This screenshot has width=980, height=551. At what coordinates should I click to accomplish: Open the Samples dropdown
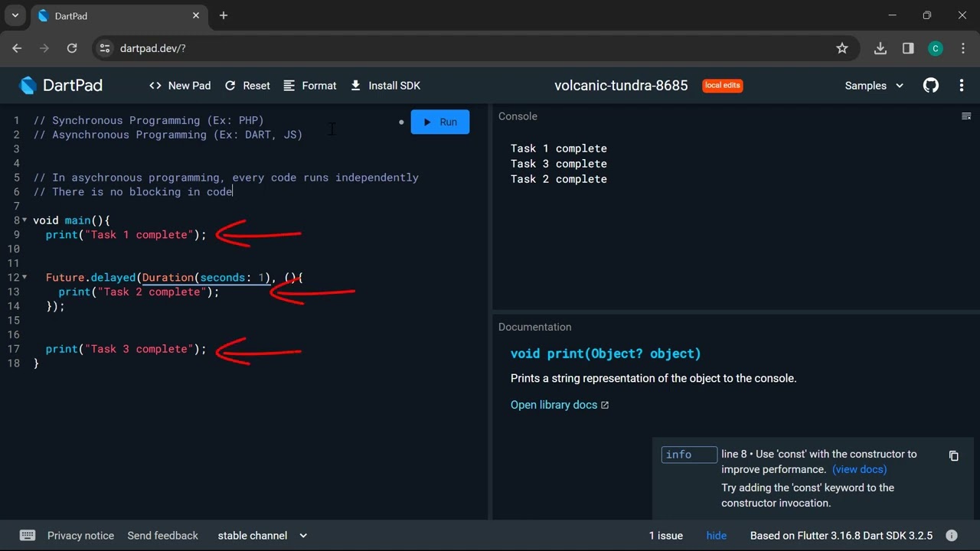coord(874,86)
